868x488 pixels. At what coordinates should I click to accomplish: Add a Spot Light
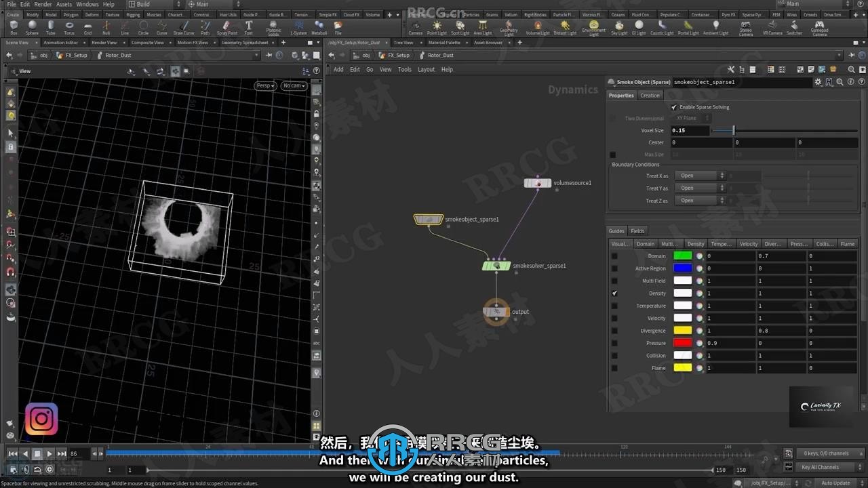pos(460,28)
